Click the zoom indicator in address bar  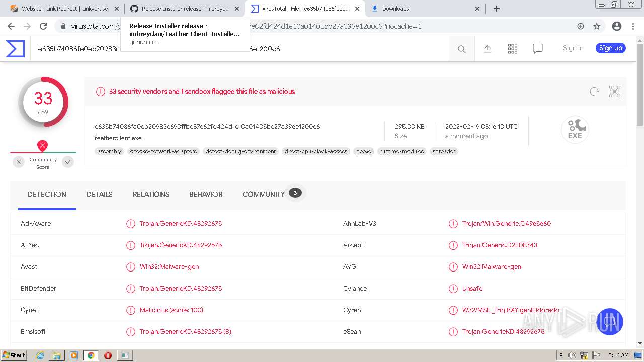581,26
